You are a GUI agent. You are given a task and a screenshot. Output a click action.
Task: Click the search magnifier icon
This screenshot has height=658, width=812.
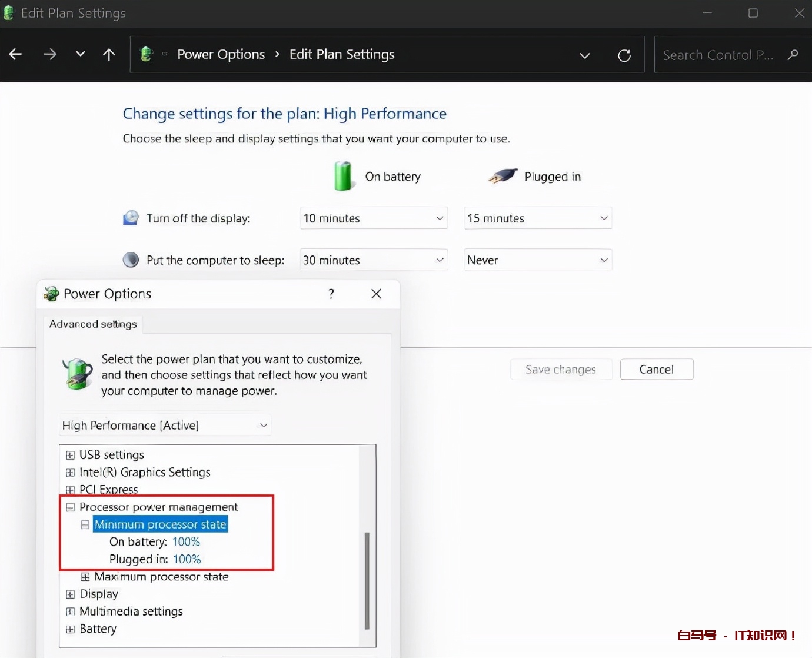[793, 55]
